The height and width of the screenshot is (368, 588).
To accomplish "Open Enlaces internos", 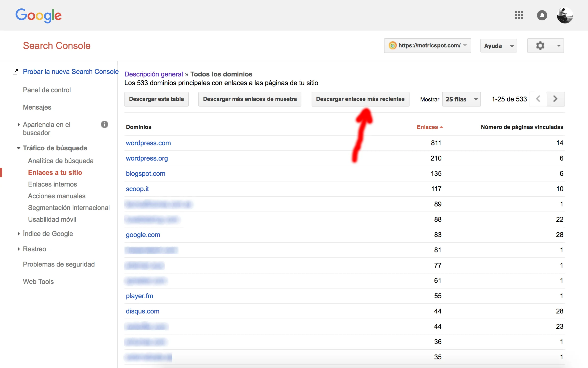I will [x=53, y=184].
